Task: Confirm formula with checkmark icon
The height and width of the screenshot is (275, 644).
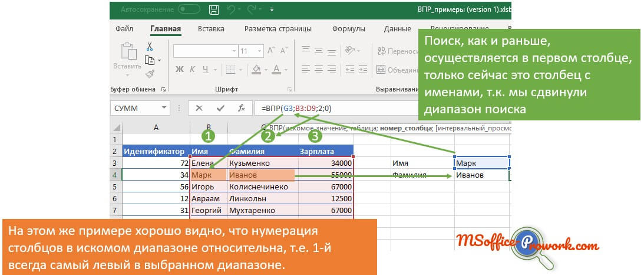Action: tap(220, 108)
